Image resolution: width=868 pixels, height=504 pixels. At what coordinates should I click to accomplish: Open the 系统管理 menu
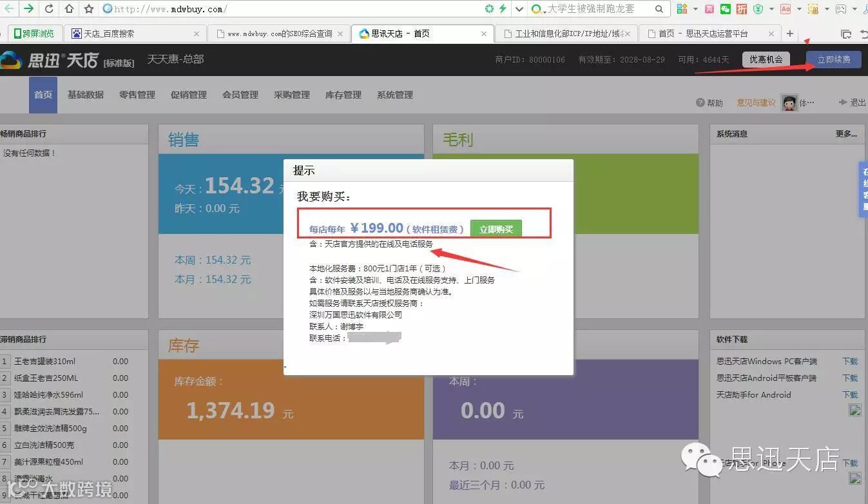[x=395, y=95]
